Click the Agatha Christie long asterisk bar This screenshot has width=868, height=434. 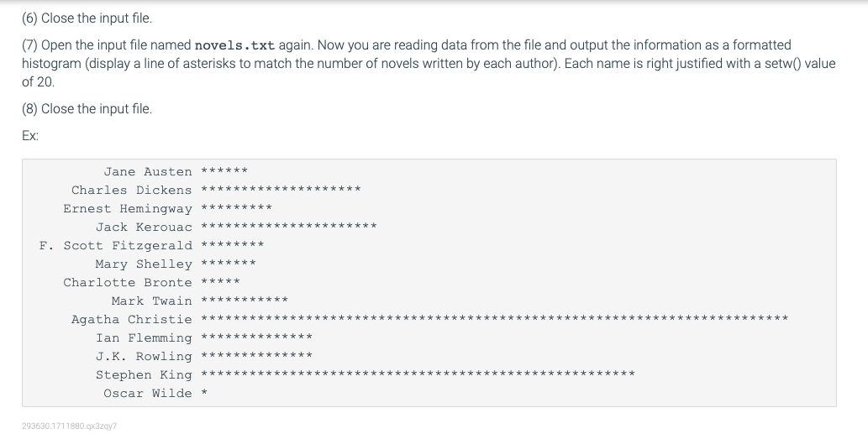click(494, 318)
